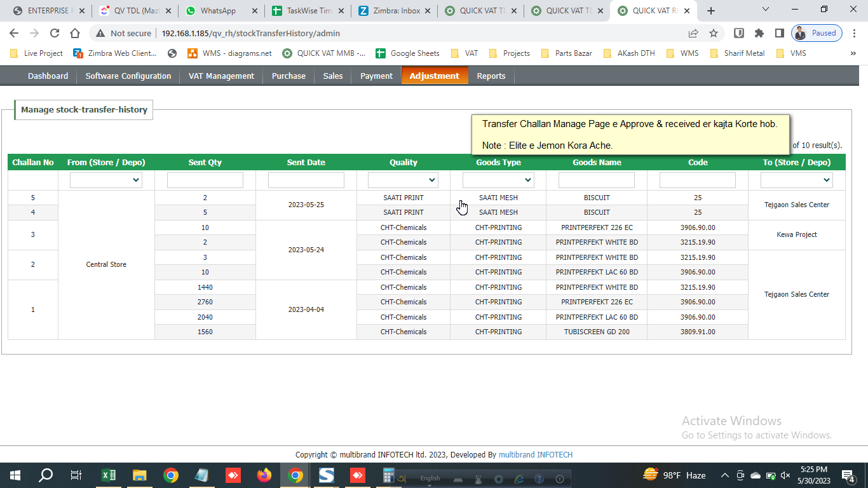868x488 pixels.
Task: Switch to Firefox on the taskbar
Action: point(264,475)
